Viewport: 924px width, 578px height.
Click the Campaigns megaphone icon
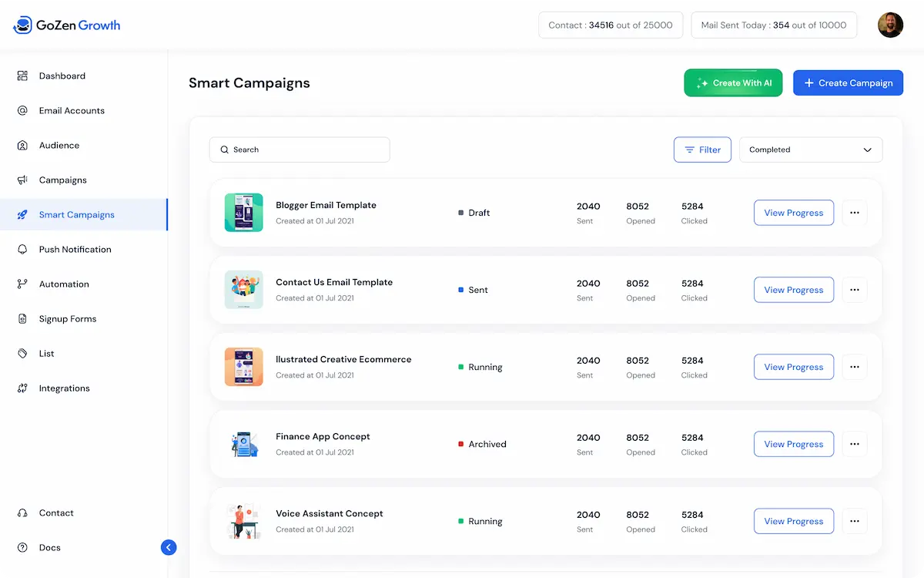pos(22,180)
